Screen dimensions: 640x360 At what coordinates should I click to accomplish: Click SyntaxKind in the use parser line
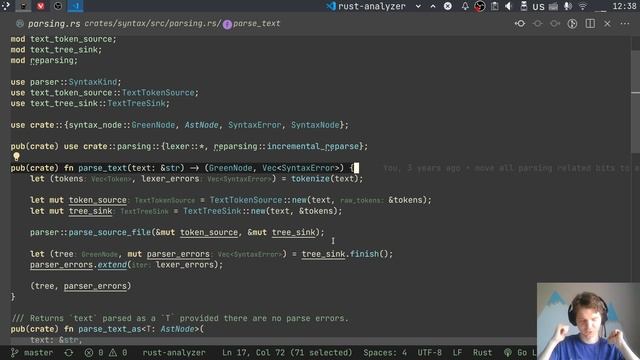[x=92, y=82]
